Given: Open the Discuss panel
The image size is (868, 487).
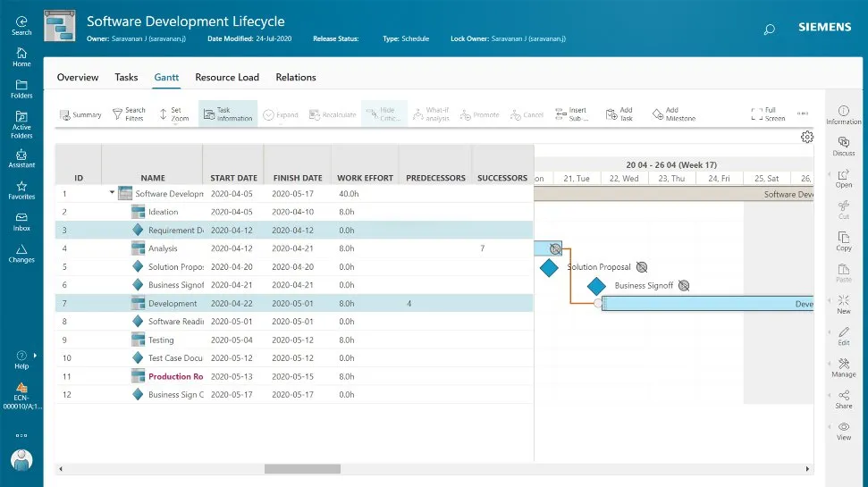Looking at the screenshot, I should click(844, 147).
